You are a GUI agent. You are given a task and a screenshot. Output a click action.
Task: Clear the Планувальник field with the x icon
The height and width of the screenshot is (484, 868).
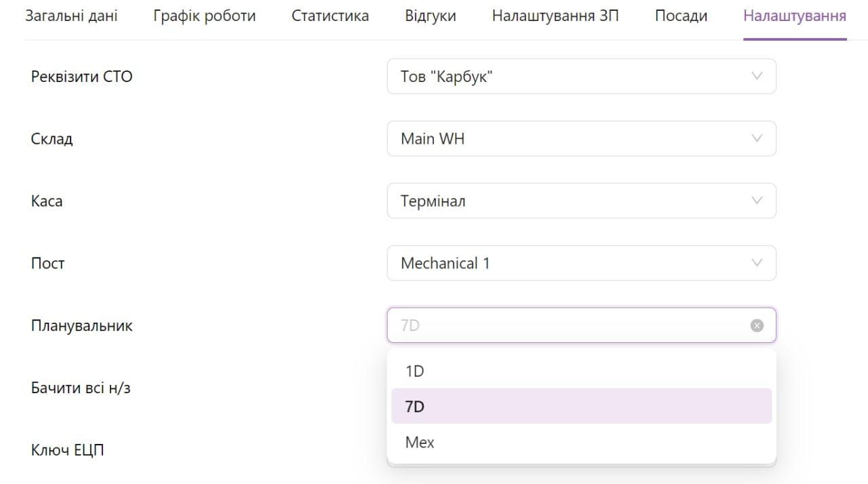pyautogui.click(x=757, y=325)
